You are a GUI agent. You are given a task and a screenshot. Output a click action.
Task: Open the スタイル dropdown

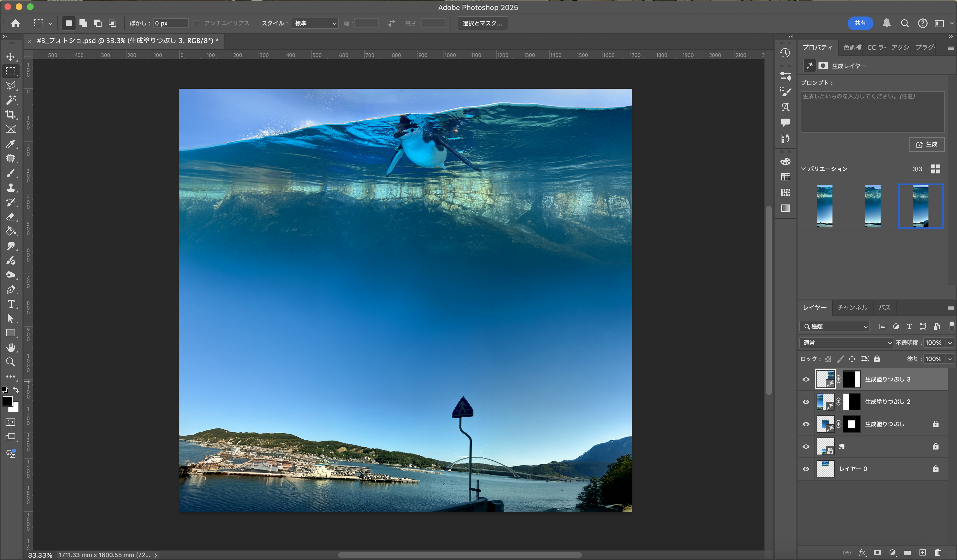pyautogui.click(x=315, y=23)
